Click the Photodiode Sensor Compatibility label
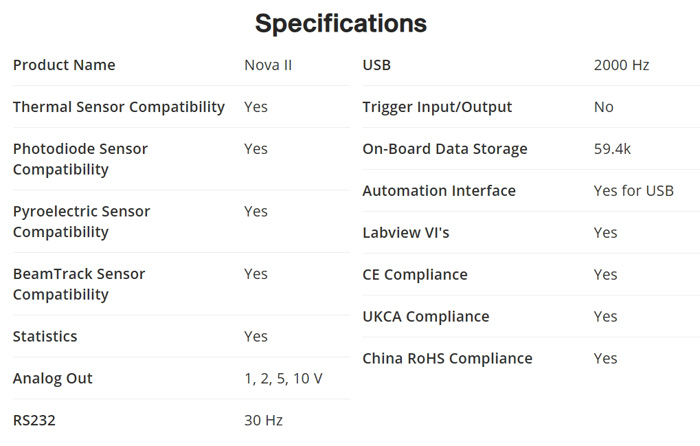700x446 pixels. pos(80,159)
